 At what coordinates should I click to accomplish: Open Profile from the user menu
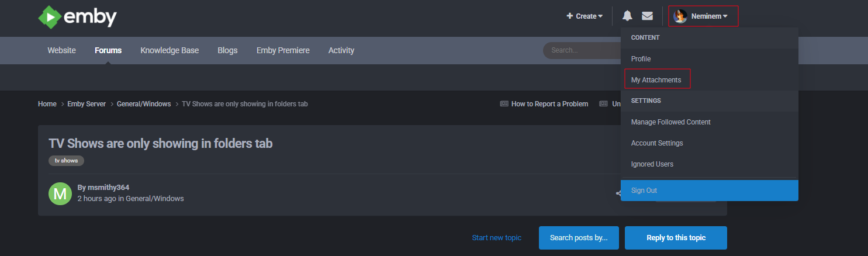[x=641, y=59]
